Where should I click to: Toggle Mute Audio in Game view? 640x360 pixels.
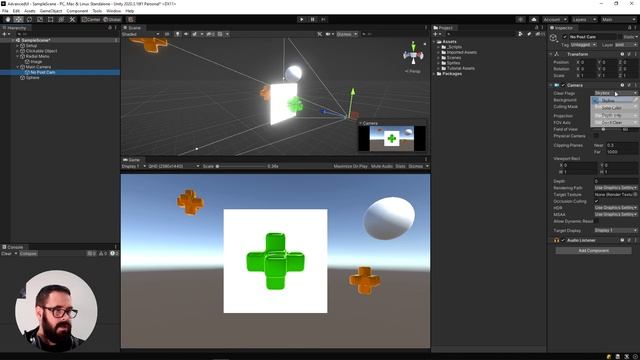382,166
